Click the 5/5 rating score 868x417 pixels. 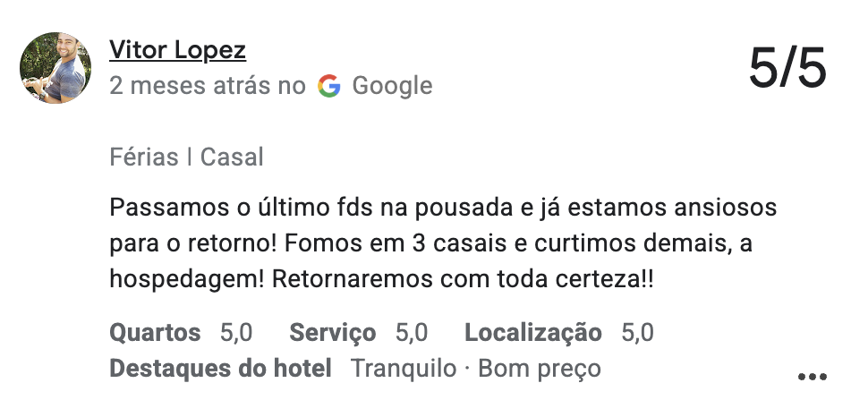(787, 69)
